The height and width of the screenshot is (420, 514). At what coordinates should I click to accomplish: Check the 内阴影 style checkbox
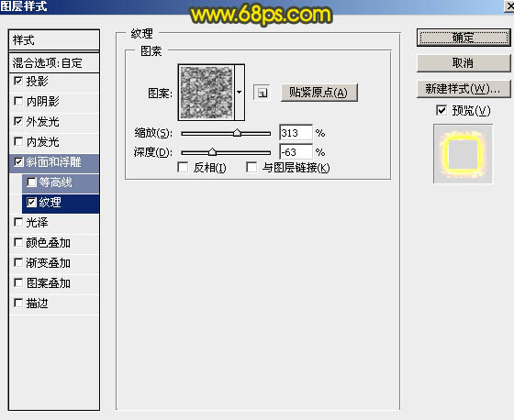18,101
